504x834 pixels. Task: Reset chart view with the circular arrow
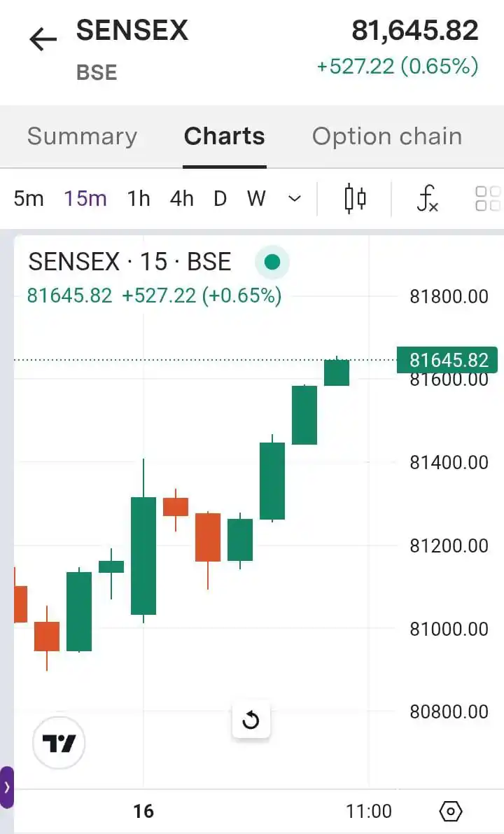tap(251, 720)
